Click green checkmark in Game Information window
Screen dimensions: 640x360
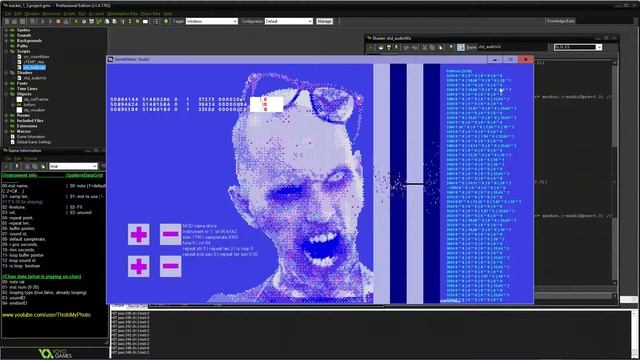tap(7, 166)
